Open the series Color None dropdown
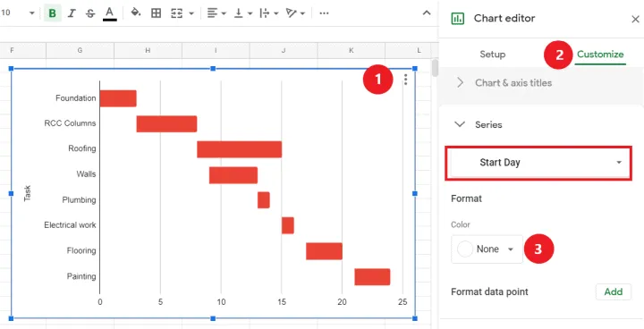 coord(487,249)
